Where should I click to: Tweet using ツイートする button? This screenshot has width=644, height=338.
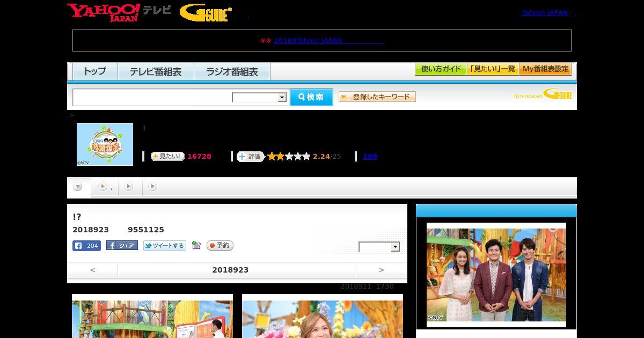(x=164, y=246)
